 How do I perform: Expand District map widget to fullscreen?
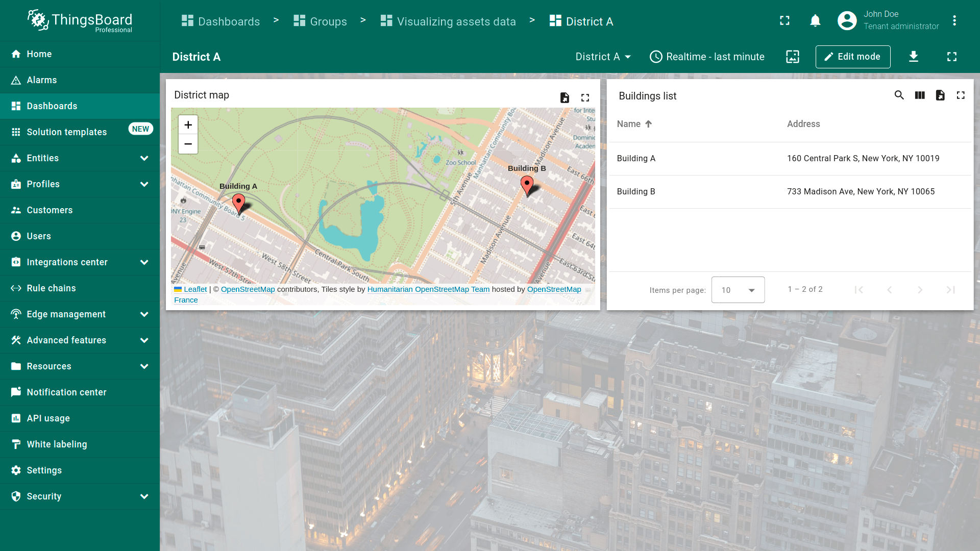(x=585, y=97)
